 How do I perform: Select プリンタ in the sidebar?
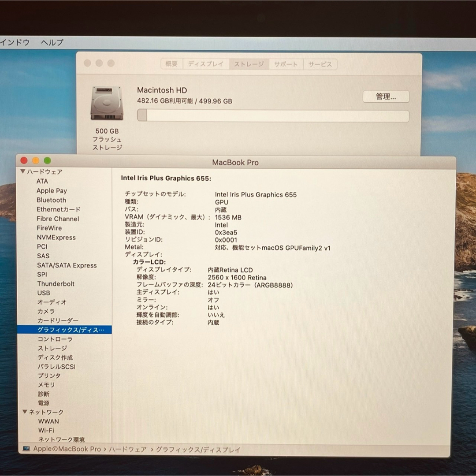click(49, 376)
